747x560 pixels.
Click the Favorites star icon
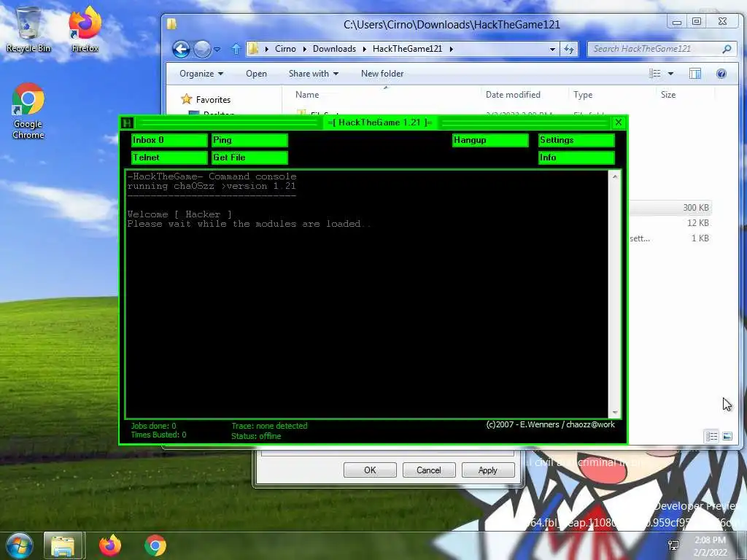(186, 99)
